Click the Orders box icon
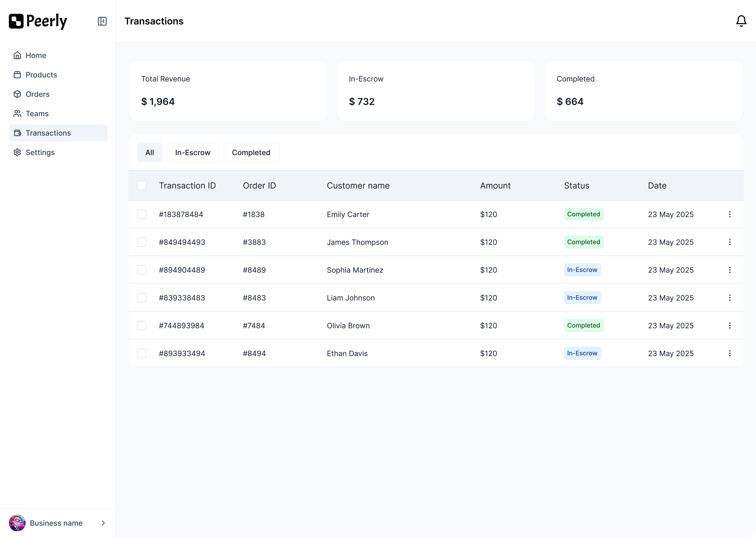756x538 pixels. 17,94
